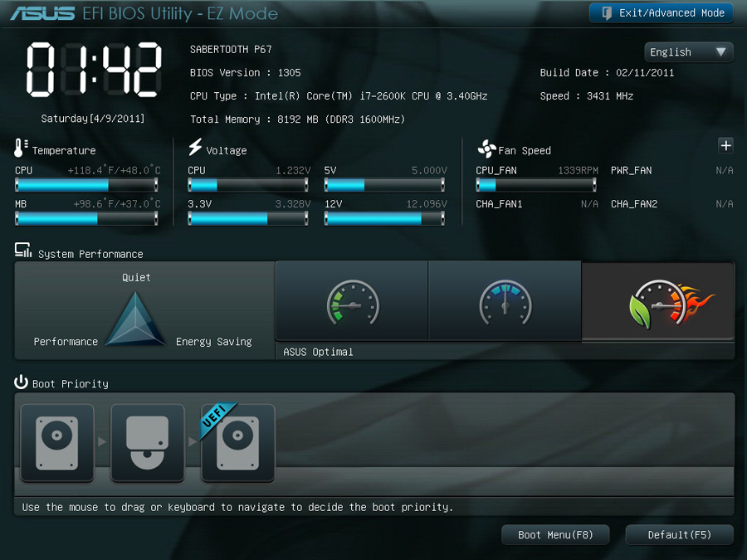Select the Normal blue gauge mode
The image size is (747, 560).
[505, 301]
